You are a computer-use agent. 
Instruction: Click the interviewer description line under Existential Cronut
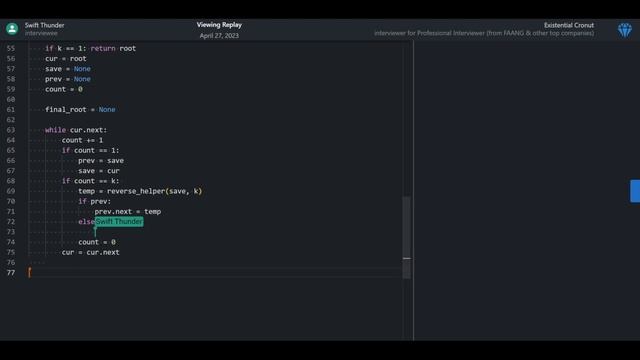484,33
